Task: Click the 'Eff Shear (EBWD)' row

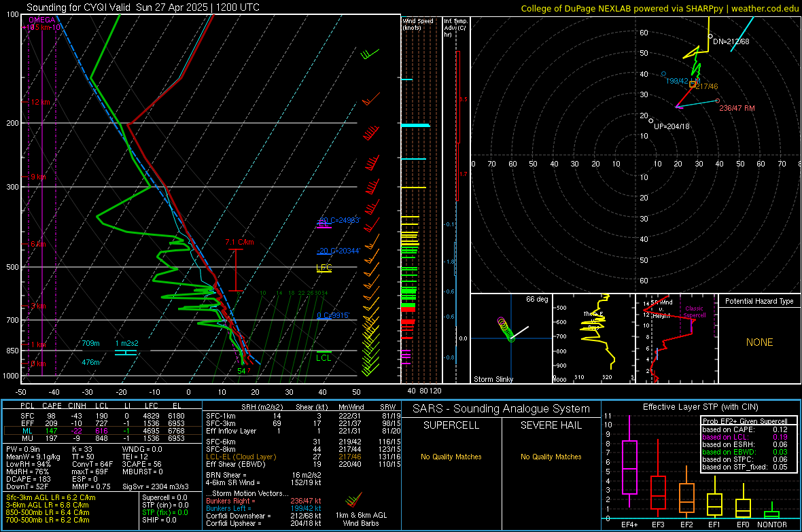Action: click(x=303, y=464)
